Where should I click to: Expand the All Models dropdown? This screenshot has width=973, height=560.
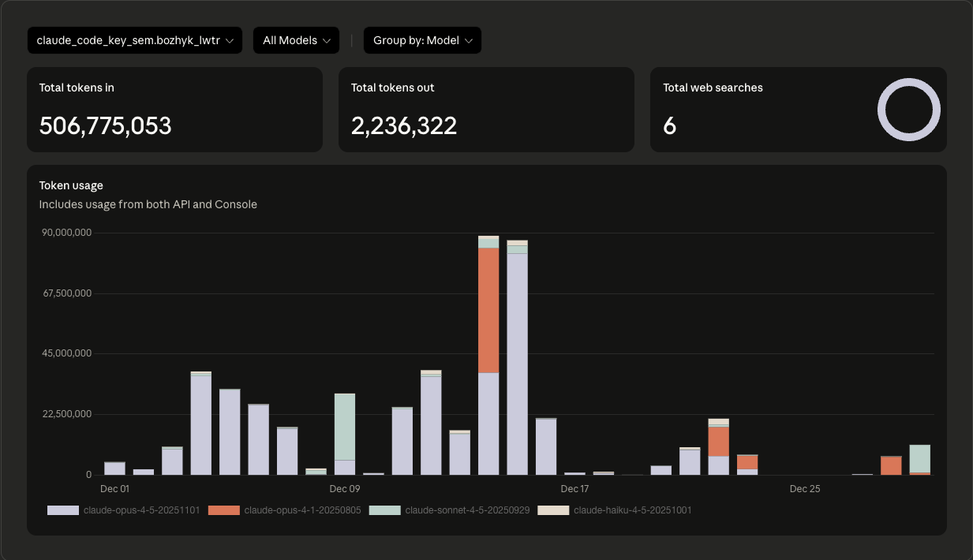point(296,40)
